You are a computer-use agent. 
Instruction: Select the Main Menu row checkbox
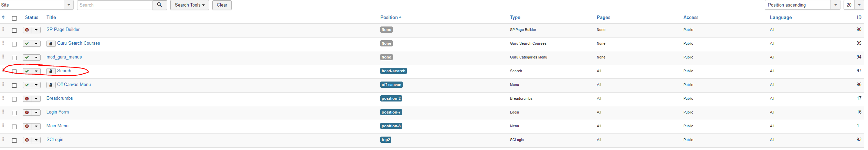[x=14, y=127]
